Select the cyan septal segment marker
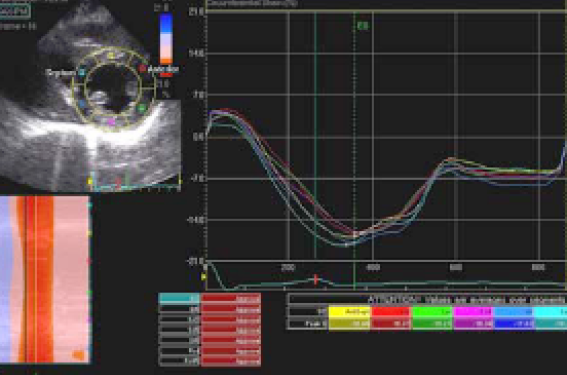Image resolution: width=567 pixels, height=375 pixels. [82, 73]
